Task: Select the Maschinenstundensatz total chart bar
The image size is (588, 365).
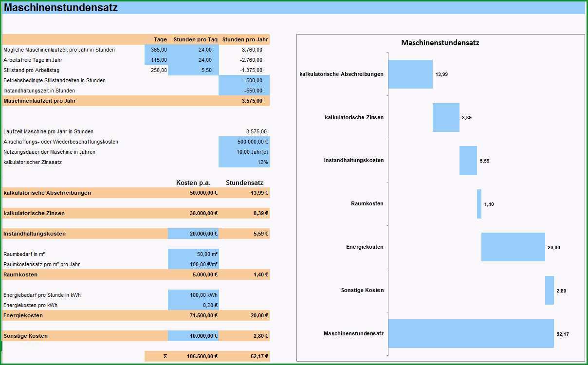Action: [471, 333]
